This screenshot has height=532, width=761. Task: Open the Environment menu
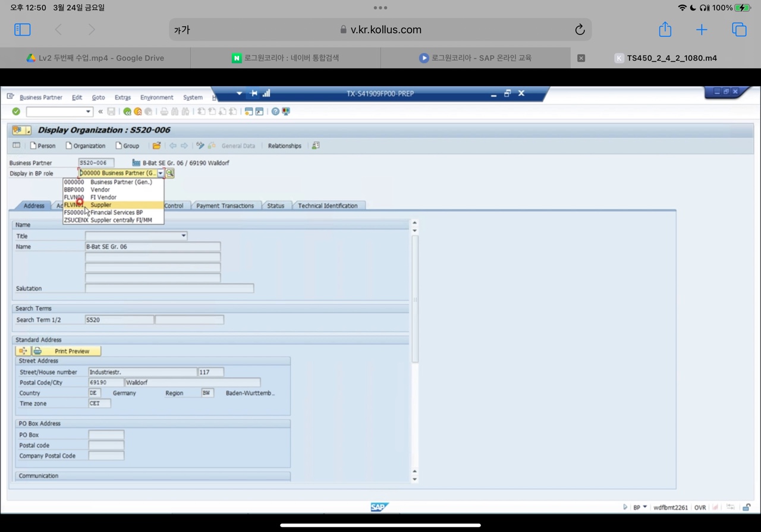tap(157, 97)
